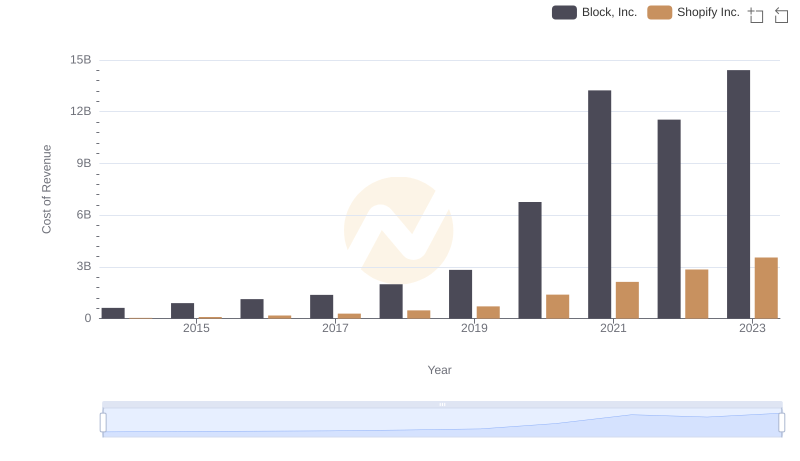Click the Block, Inc. bar for 2023
The width and height of the screenshot is (800, 461).
(738, 194)
